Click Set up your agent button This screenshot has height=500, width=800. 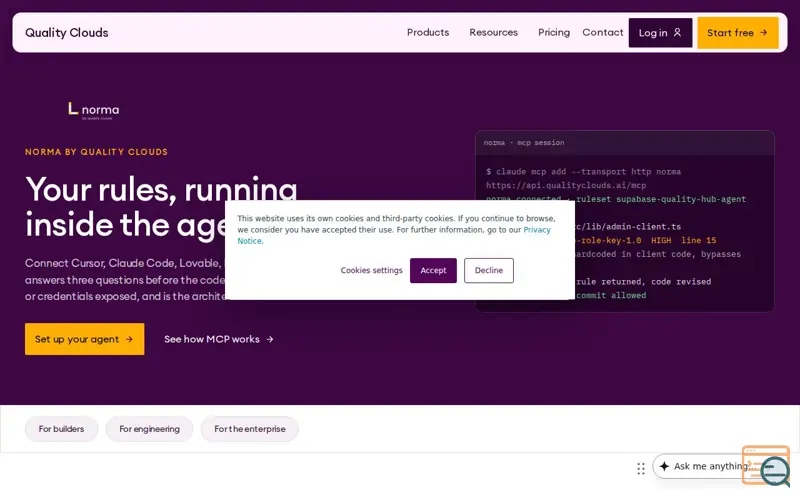[85, 339]
